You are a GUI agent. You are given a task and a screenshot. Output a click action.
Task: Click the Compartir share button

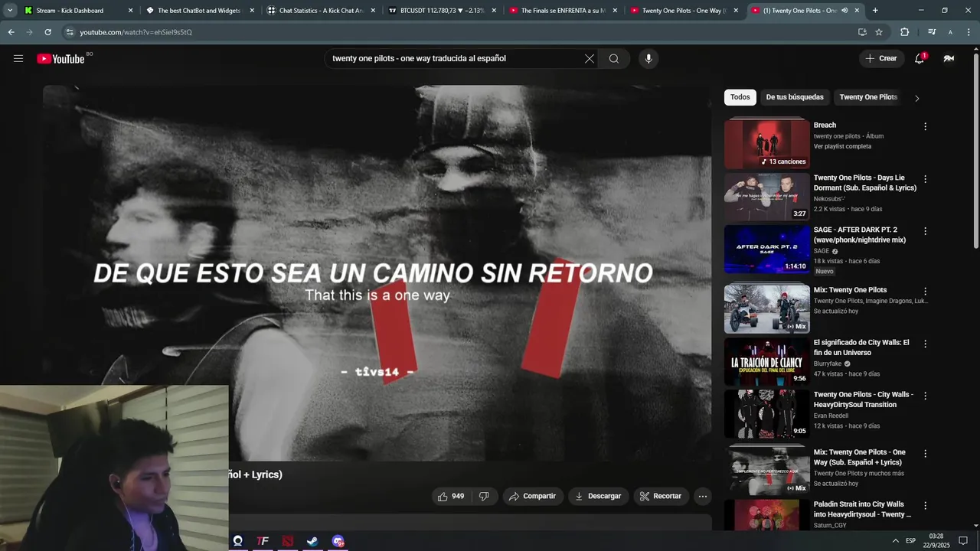(533, 496)
